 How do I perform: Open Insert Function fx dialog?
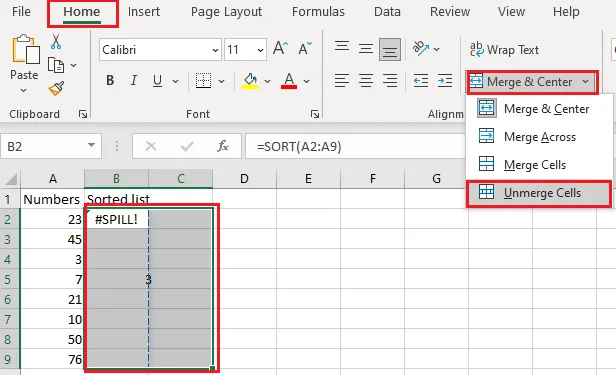click(223, 146)
